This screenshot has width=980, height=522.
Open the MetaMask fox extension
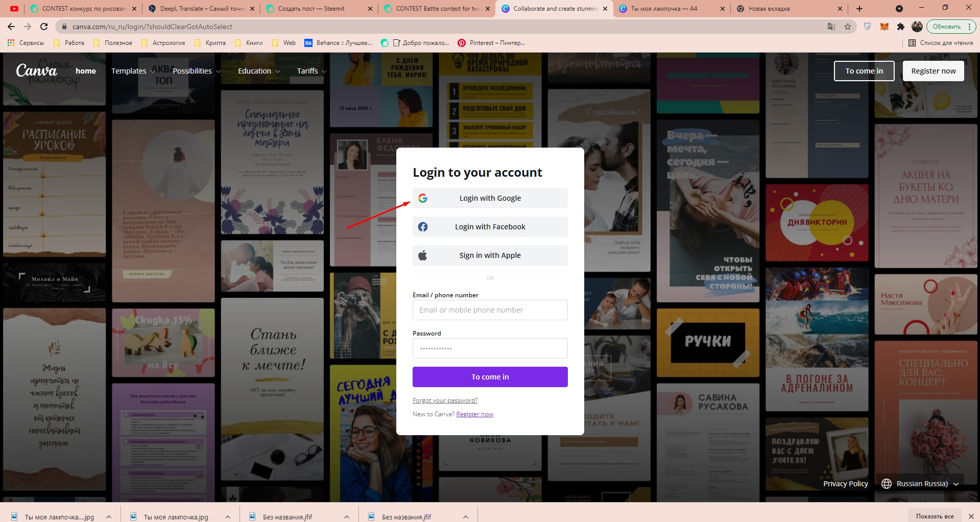click(x=884, y=27)
